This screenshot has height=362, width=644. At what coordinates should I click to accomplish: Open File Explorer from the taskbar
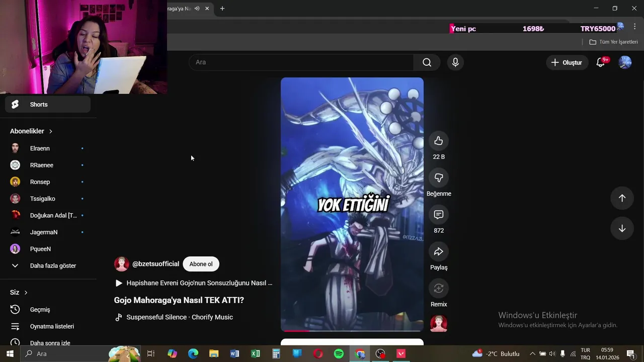(x=214, y=354)
